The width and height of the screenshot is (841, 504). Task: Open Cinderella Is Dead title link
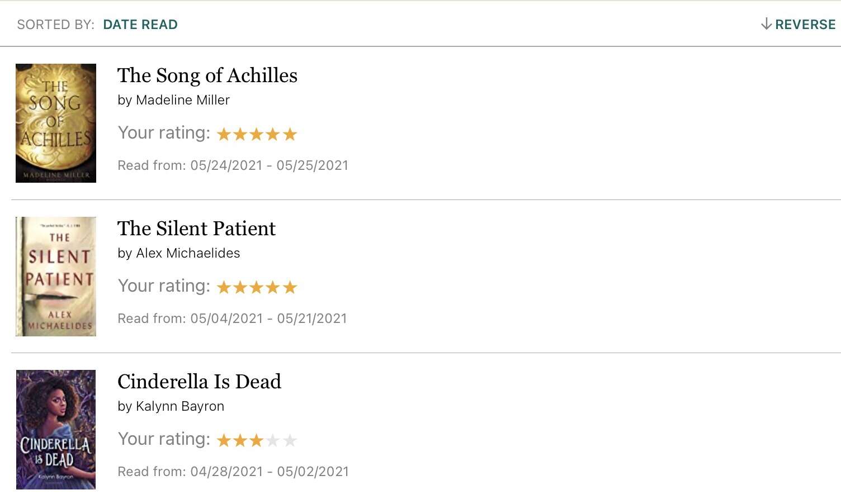tap(199, 382)
